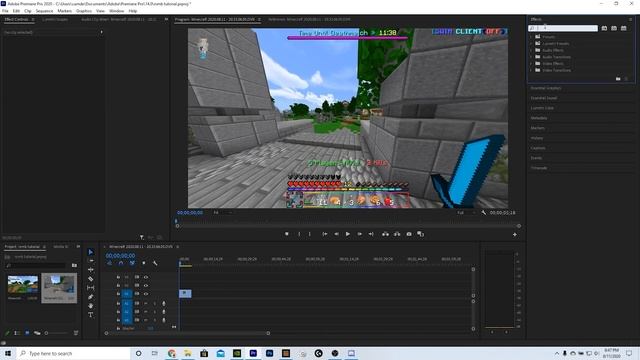
Task: Switch to the Media Browser tab
Action: pos(61,247)
